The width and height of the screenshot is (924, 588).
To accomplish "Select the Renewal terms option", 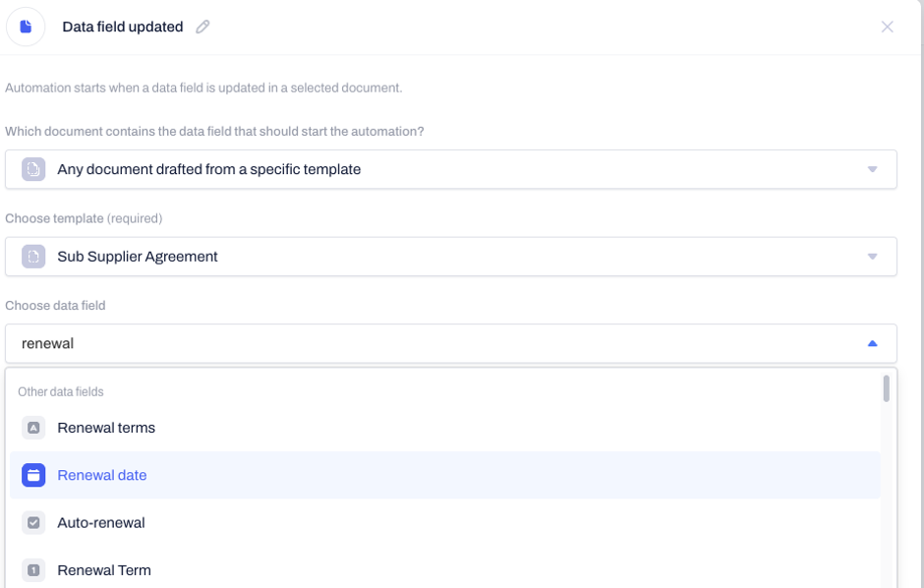I will 445,428.
